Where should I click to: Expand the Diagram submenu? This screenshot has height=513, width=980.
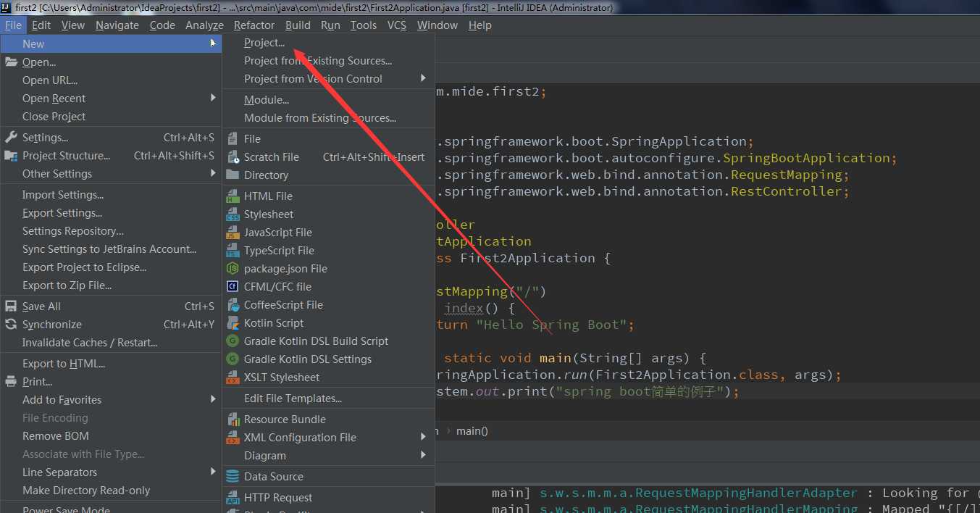click(x=423, y=455)
